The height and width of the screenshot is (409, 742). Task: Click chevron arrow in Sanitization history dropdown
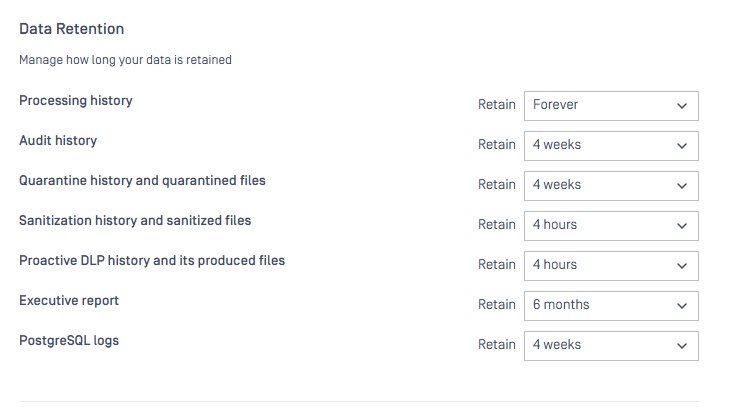click(682, 225)
